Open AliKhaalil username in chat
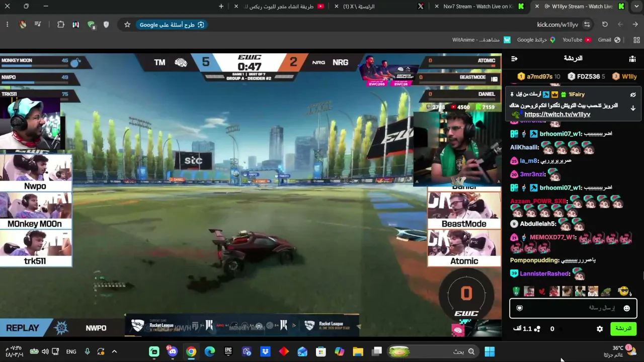Screen dimensions: 644x362 524,147
